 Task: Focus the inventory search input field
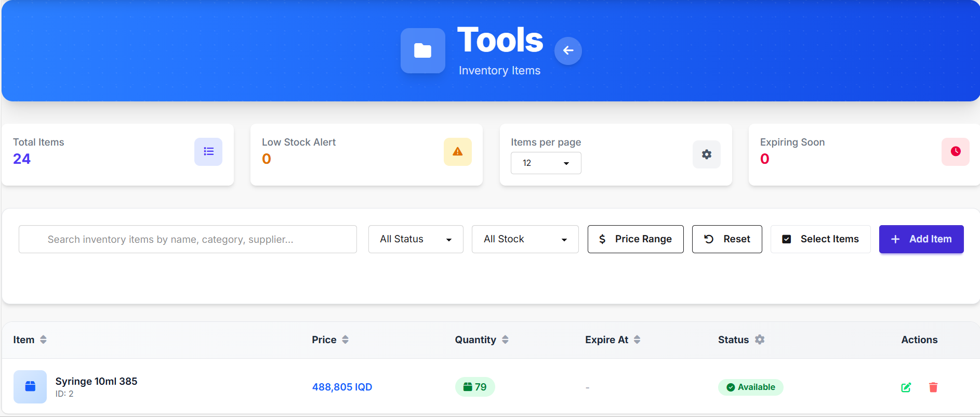tap(188, 239)
